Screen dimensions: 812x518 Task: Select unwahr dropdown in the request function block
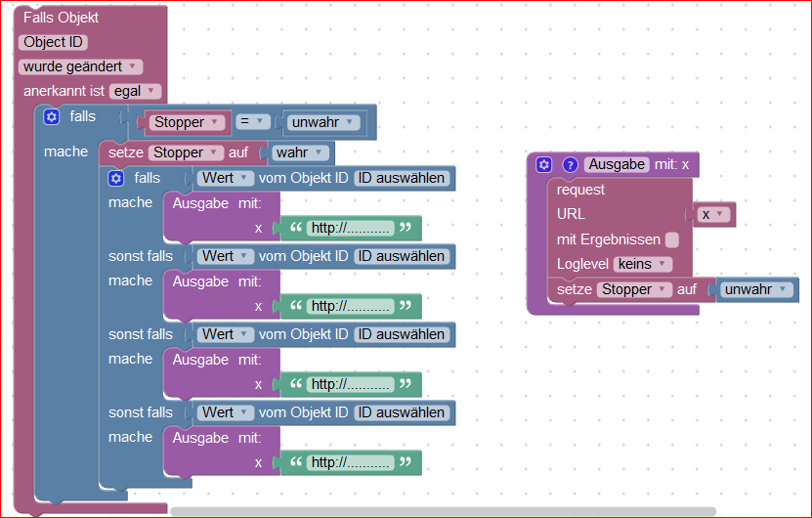pos(756,289)
